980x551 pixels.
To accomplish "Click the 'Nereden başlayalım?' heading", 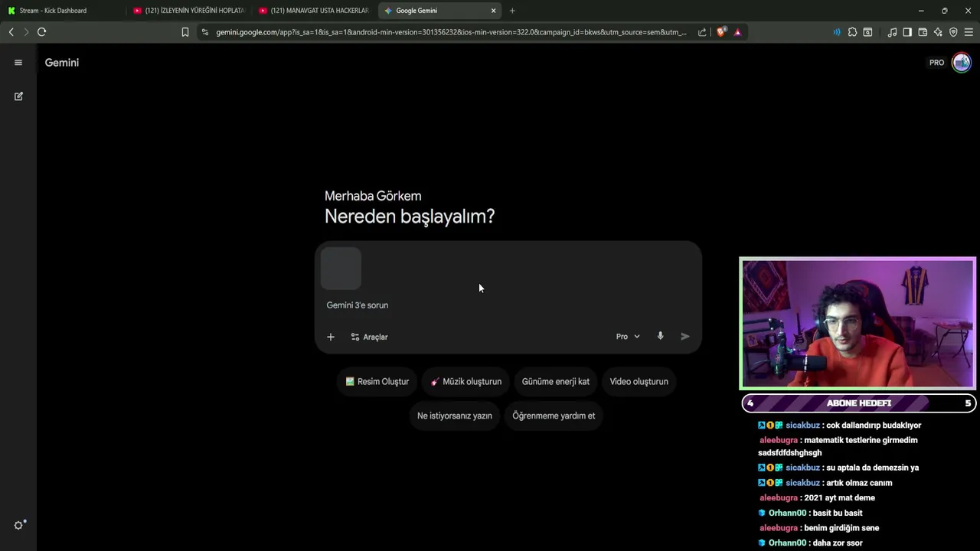I will pyautogui.click(x=410, y=217).
